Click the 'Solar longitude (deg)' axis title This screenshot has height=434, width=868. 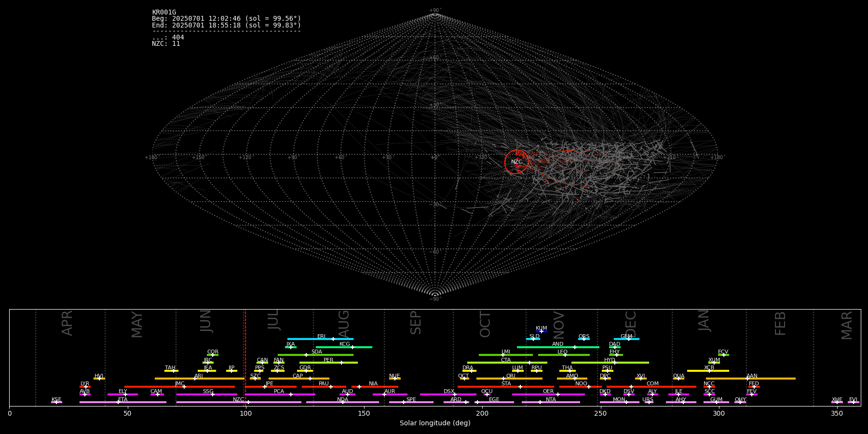(x=435, y=423)
